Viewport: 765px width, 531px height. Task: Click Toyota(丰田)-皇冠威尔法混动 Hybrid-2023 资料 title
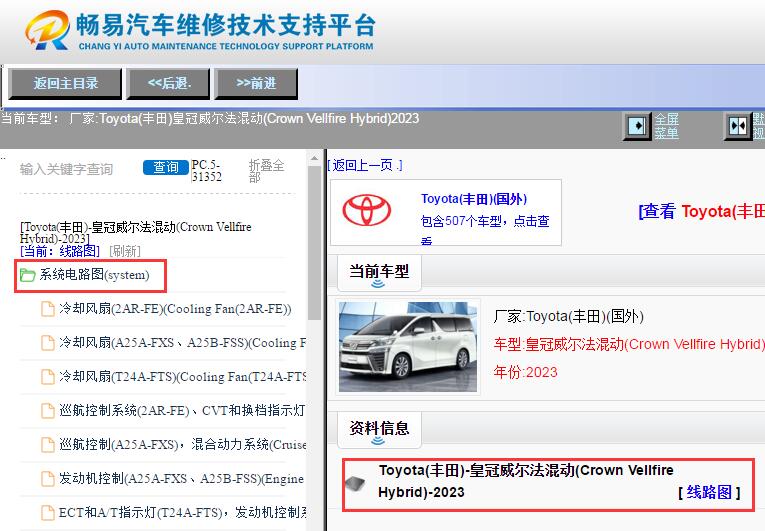526,481
